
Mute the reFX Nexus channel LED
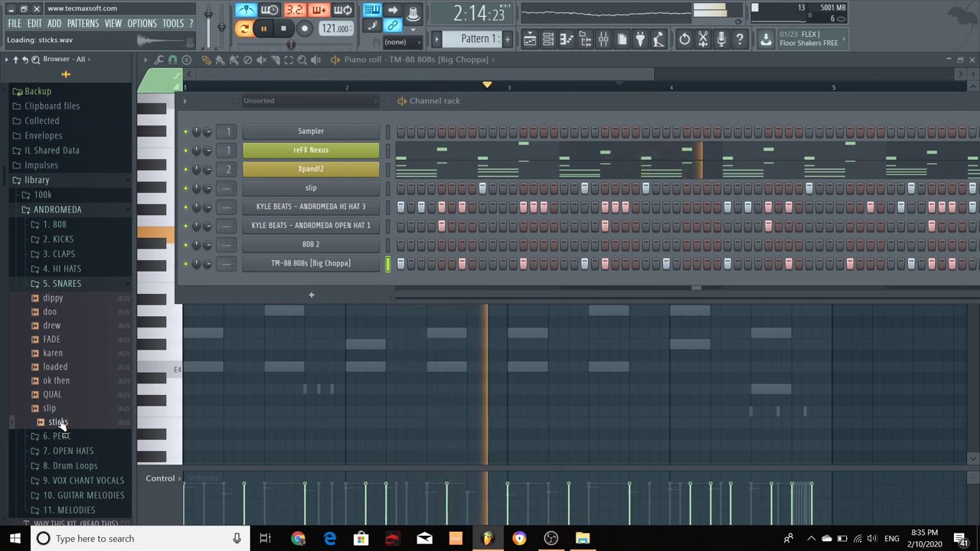pos(185,151)
